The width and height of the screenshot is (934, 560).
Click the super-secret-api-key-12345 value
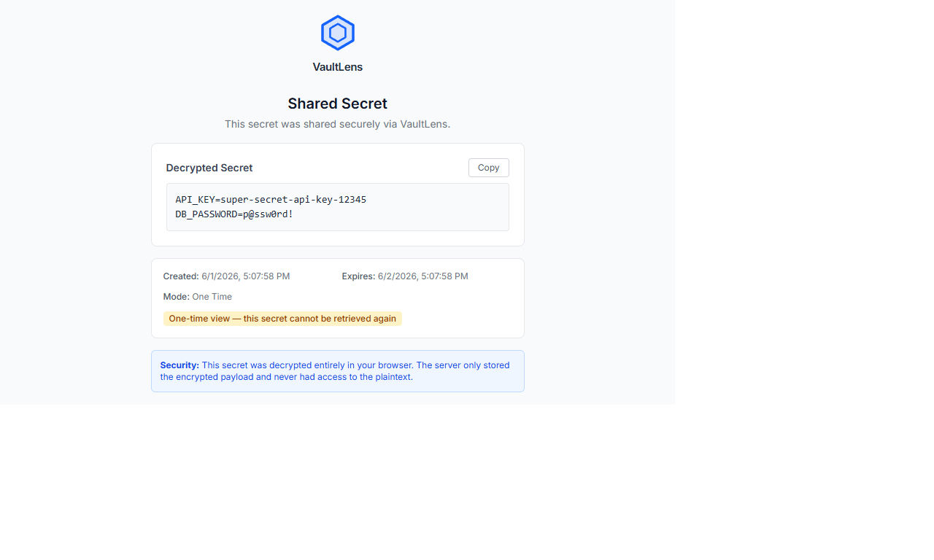[293, 199]
